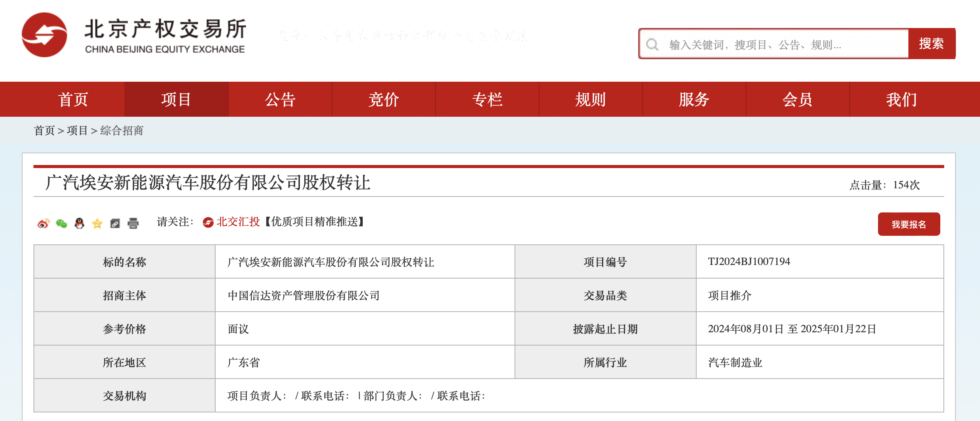Share via the WeChat icon
The image size is (980, 421).
[61, 223]
